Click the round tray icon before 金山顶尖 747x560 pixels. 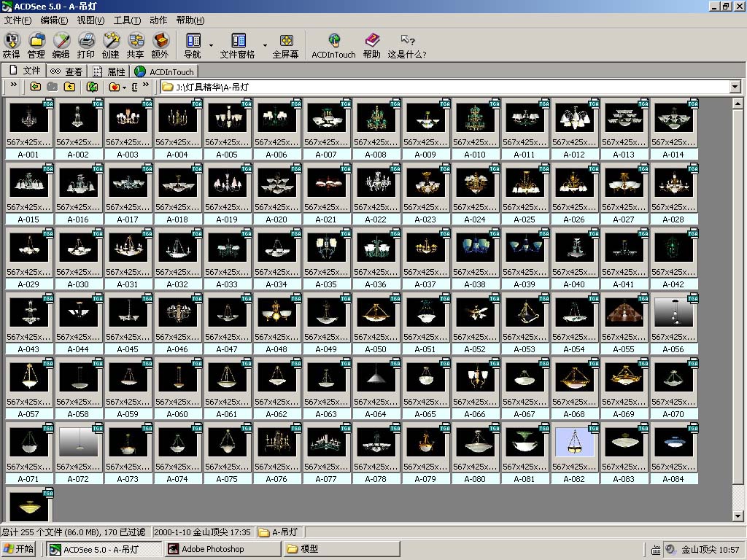click(670, 549)
